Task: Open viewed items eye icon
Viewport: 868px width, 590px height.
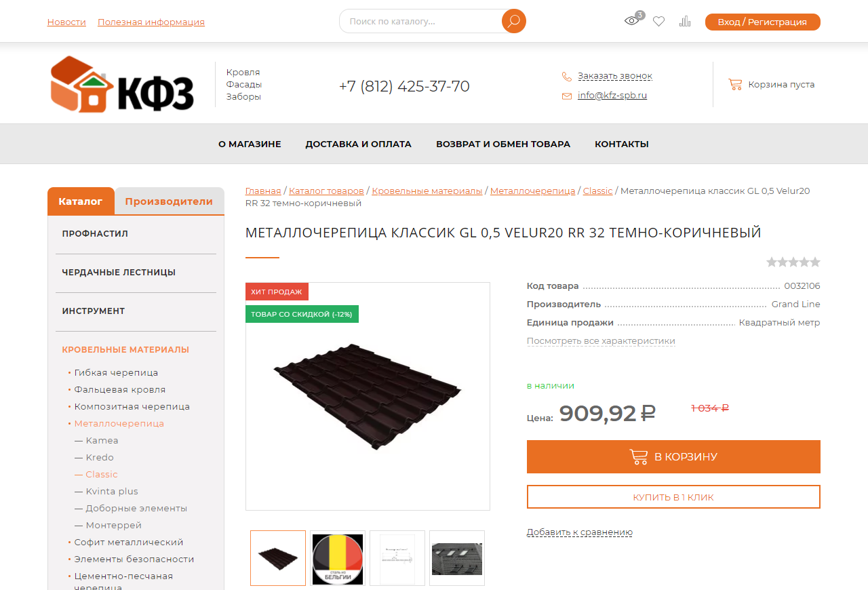Action: [x=631, y=21]
